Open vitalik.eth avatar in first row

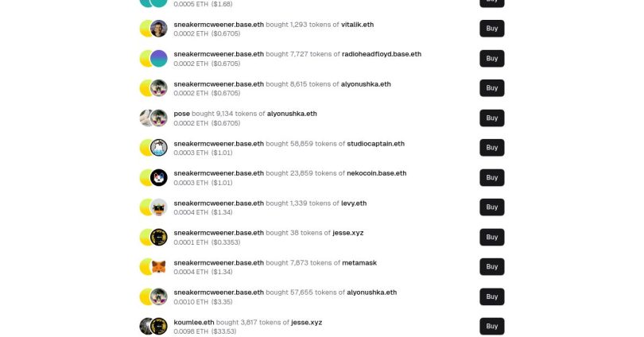pyautogui.click(x=158, y=29)
